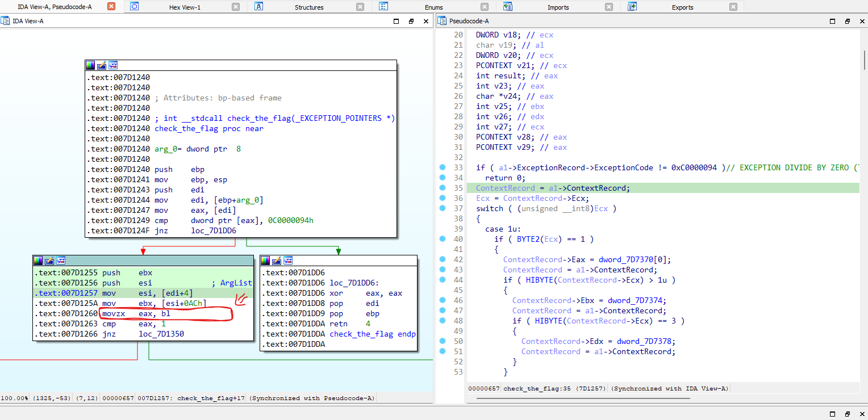Click the Exports tab icon
868x420 pixels.
[632, 7]
